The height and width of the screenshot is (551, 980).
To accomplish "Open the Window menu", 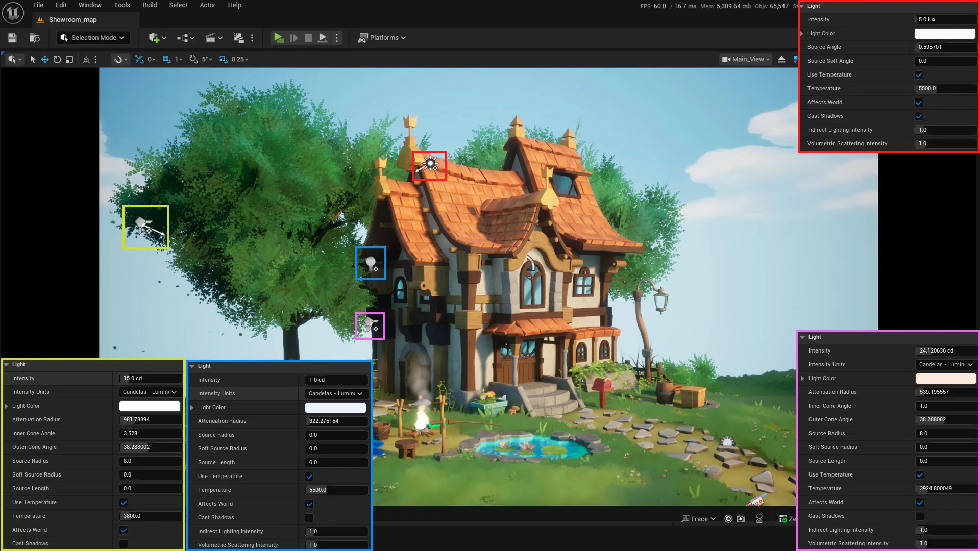I will click(x=90, y=5).
